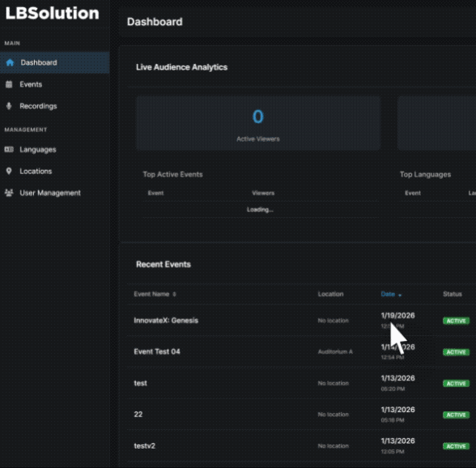476x468 pixels.
Task: Select the testv2 event
Action: point(144,446)
